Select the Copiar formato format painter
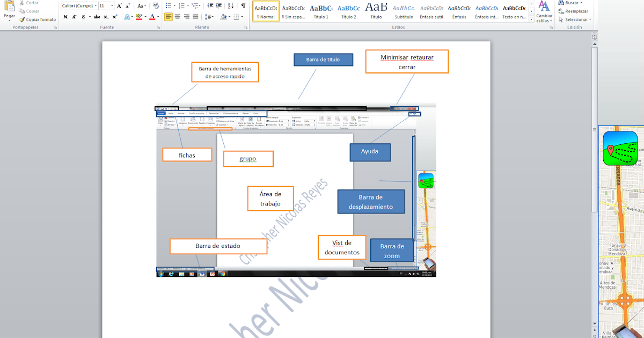 coord(38,19)
